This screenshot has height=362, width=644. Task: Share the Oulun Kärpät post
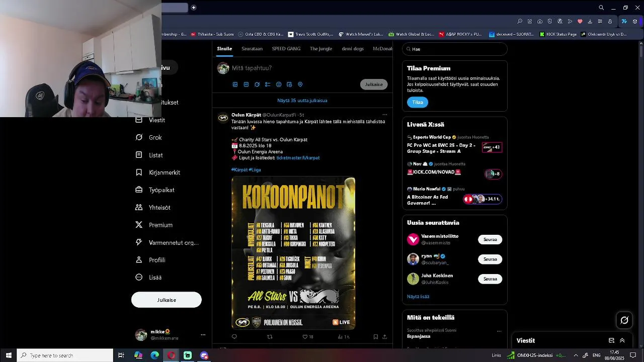[x=385, y=337]
